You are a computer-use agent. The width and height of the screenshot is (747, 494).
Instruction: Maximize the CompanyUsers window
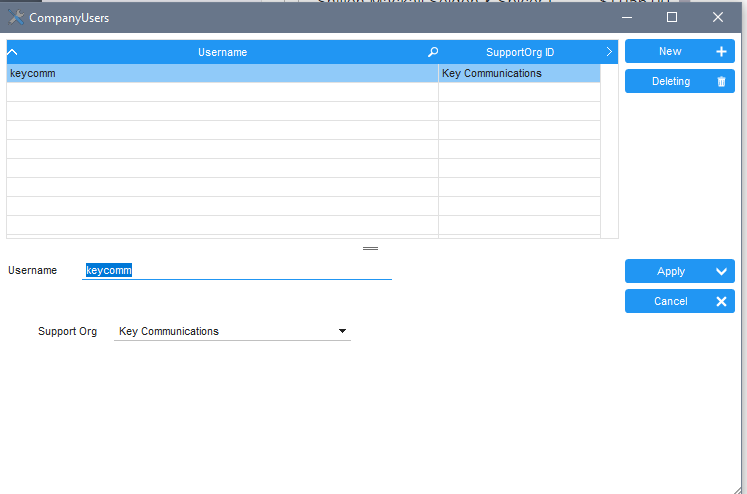[672, 17]
